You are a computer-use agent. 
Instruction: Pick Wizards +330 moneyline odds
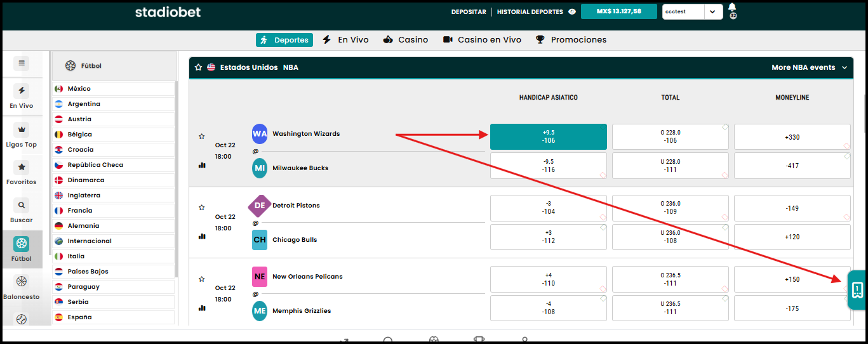point(792,136)
